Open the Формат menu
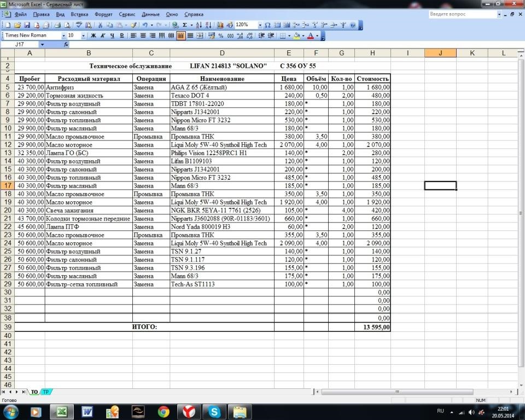 103,14
